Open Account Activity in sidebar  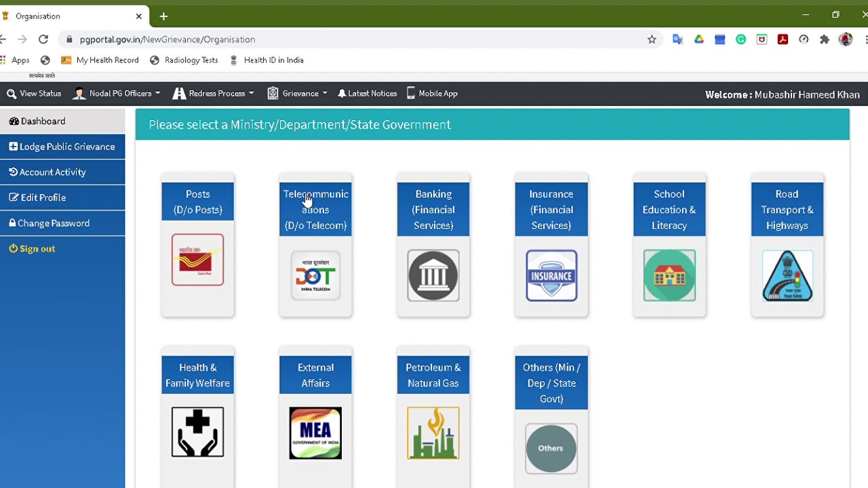tap(62, 172)
